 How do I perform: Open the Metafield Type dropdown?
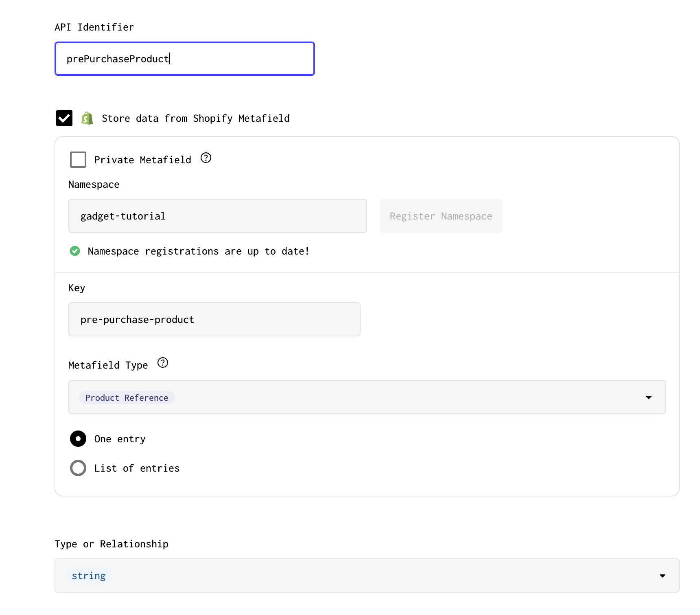pyautogui.click(x=367, y=397)
